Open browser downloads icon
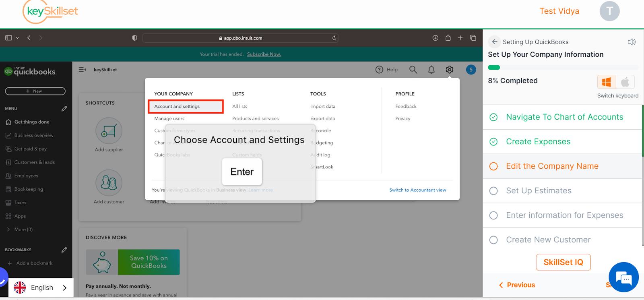 436,38
